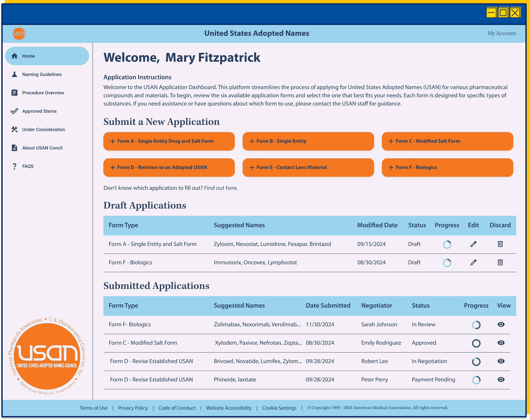Follow the 'Find out here' link
Viewport: 530px width, 420px height.
(x=221, y=188)
